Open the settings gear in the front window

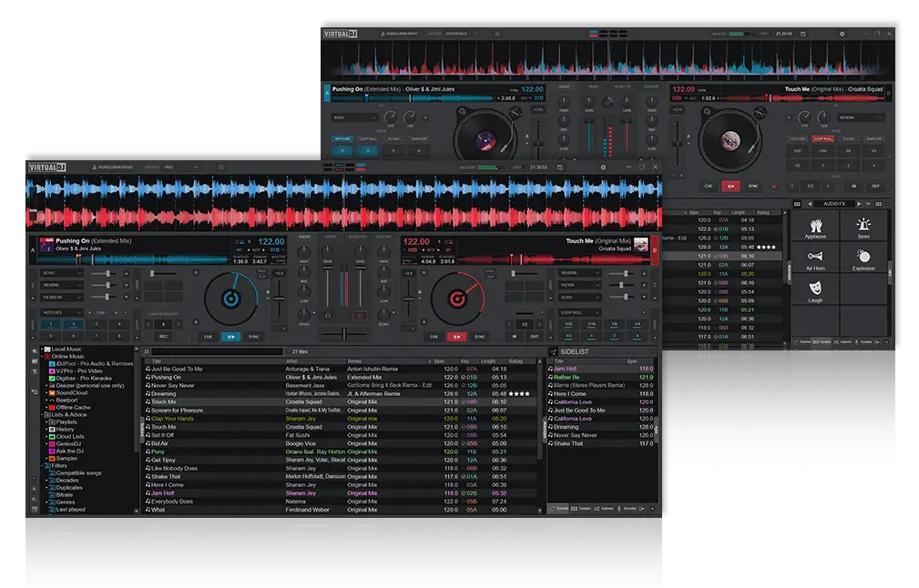click(x=603, y=167)
